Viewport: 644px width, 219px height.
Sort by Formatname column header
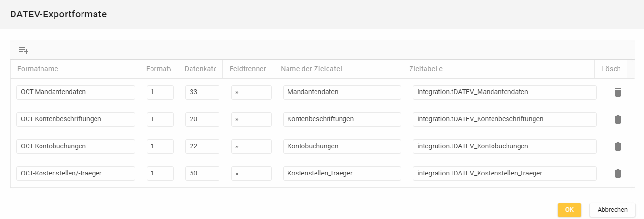38,69
